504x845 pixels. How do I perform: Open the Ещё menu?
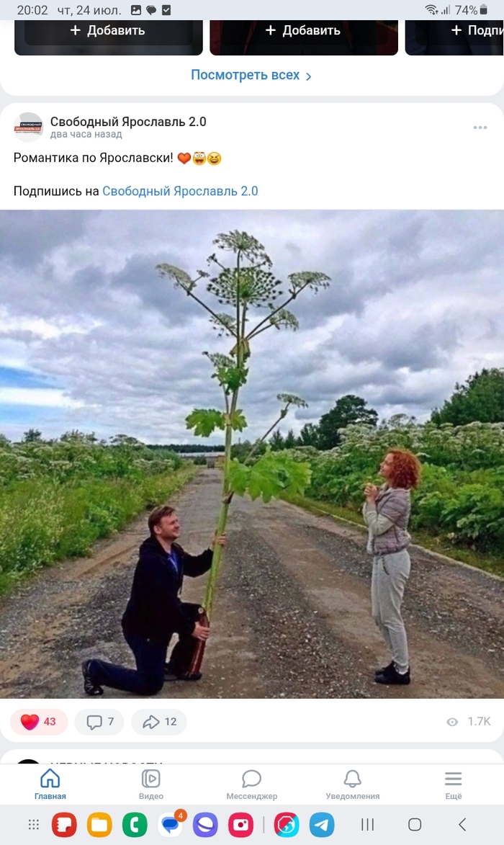click(x=454, y=784)
